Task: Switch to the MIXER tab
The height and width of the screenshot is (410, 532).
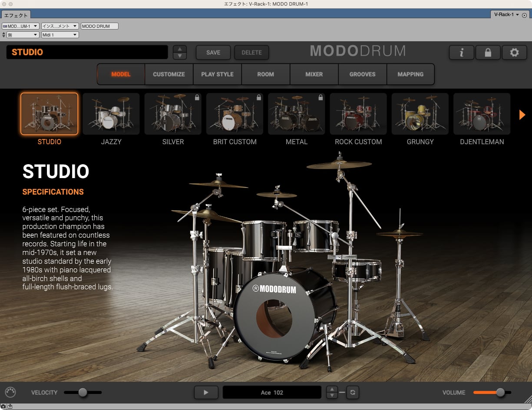Action: click(314, 74)
